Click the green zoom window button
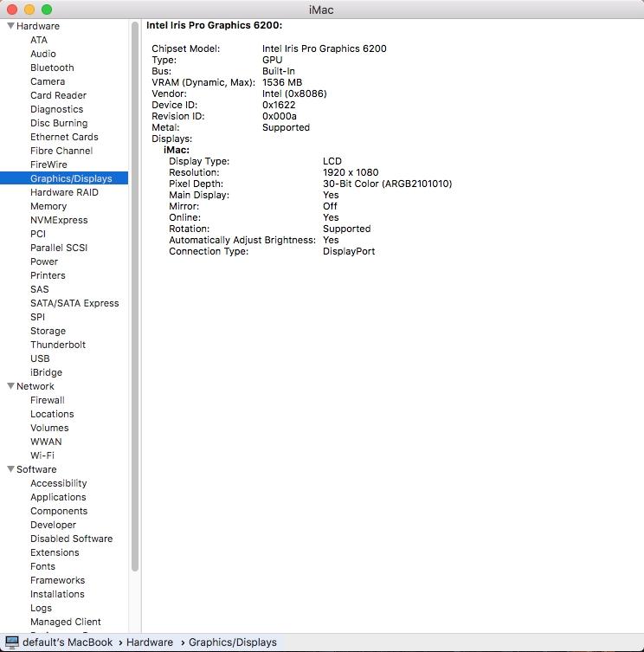 tap(47, 10)
